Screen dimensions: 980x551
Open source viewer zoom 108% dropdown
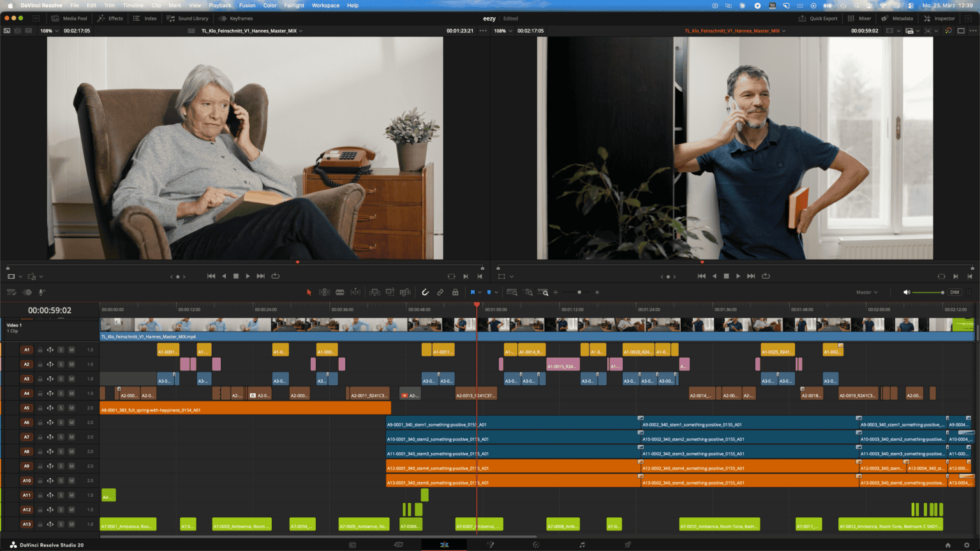pyautogui.click(x=49, y=31)
